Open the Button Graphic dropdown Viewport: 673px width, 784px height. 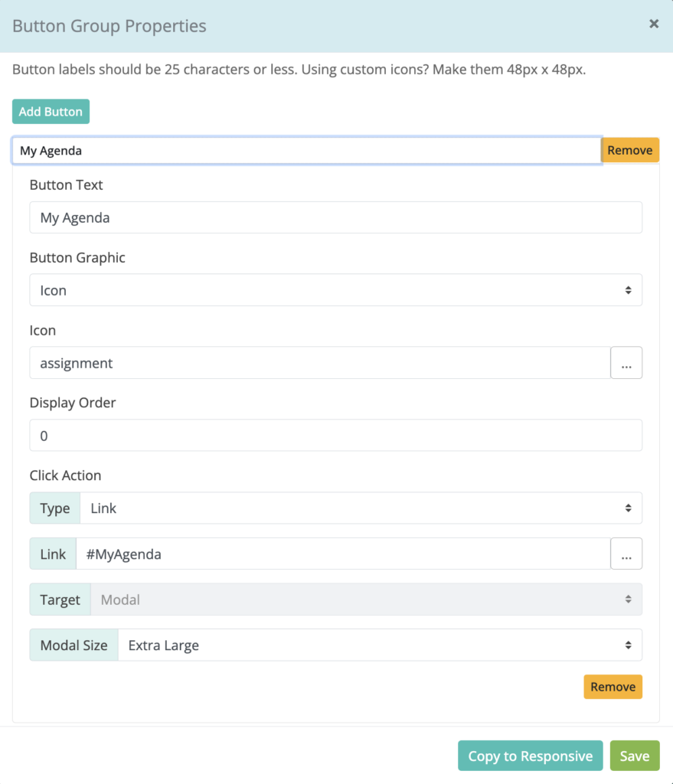(335, 290)
